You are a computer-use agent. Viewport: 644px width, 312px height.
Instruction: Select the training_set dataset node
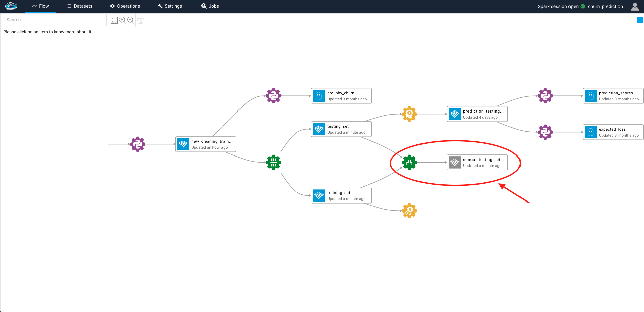pyautogui.click(x=341, y=196)
